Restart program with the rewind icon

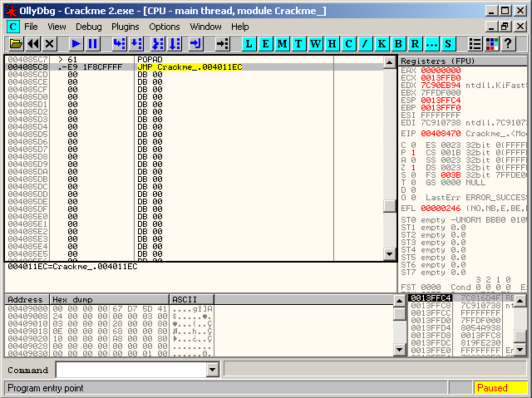click(x=33, y=44)
